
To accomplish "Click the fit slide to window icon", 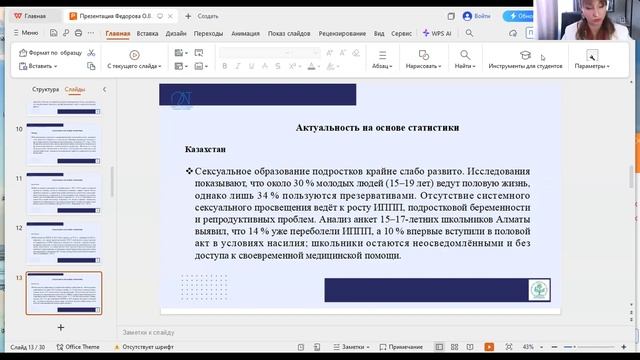I will [509, 347].
